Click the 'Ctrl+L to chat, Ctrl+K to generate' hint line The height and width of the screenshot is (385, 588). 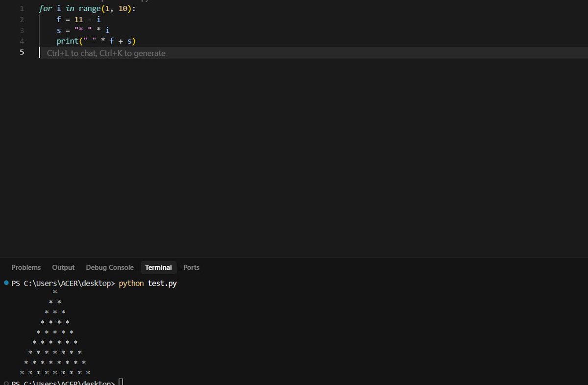(106, 53)
